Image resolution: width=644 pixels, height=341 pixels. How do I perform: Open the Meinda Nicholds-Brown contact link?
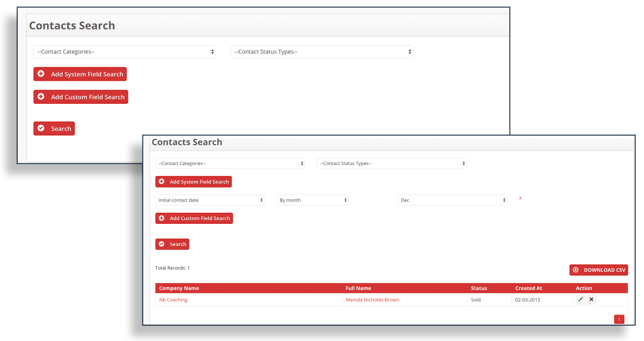coord(372,300)
